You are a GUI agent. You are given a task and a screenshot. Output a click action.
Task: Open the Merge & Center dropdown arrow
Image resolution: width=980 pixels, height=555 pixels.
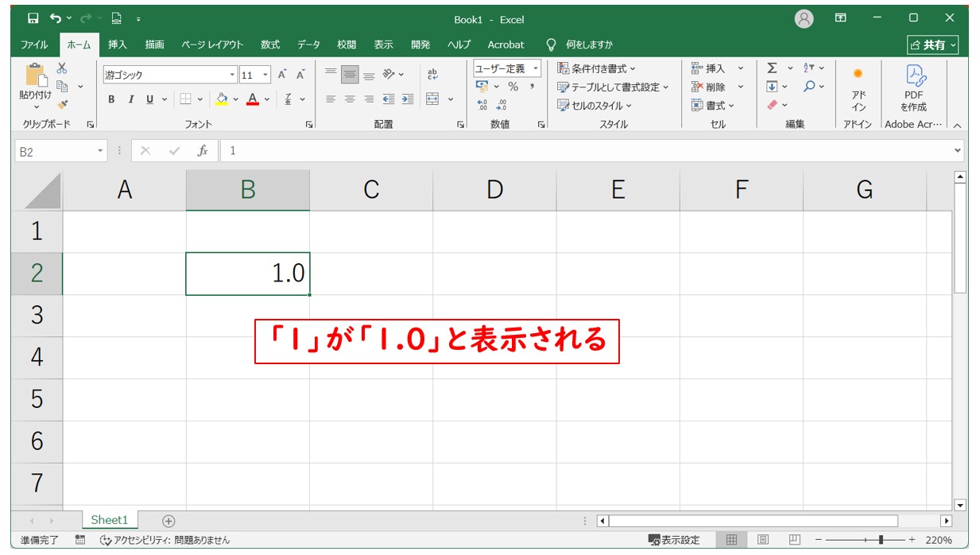coord(451,99)
